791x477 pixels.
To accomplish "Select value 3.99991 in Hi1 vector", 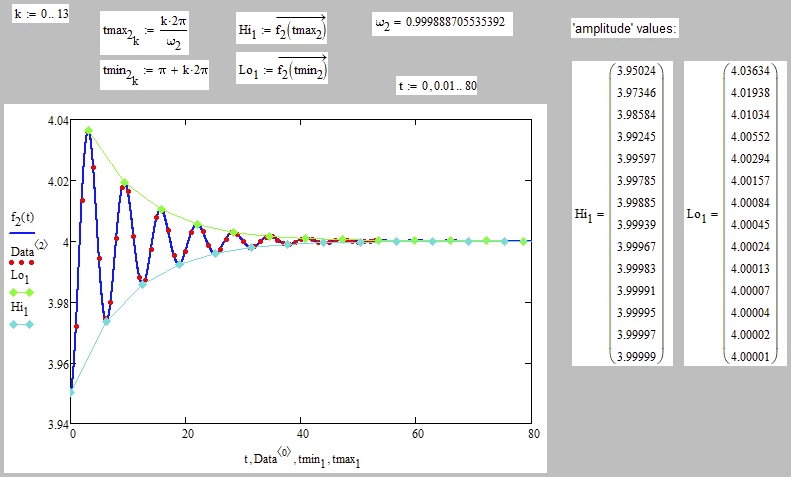I will [637, 290].
